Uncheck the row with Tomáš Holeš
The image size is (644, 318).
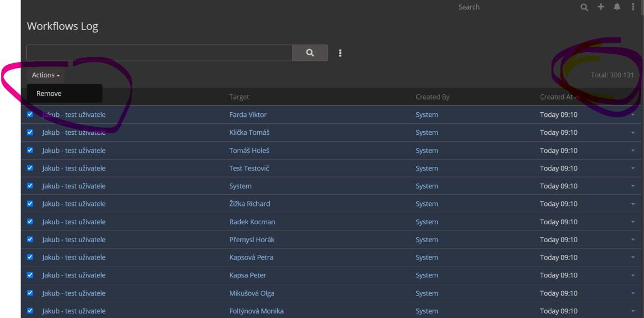click(30, 151)
